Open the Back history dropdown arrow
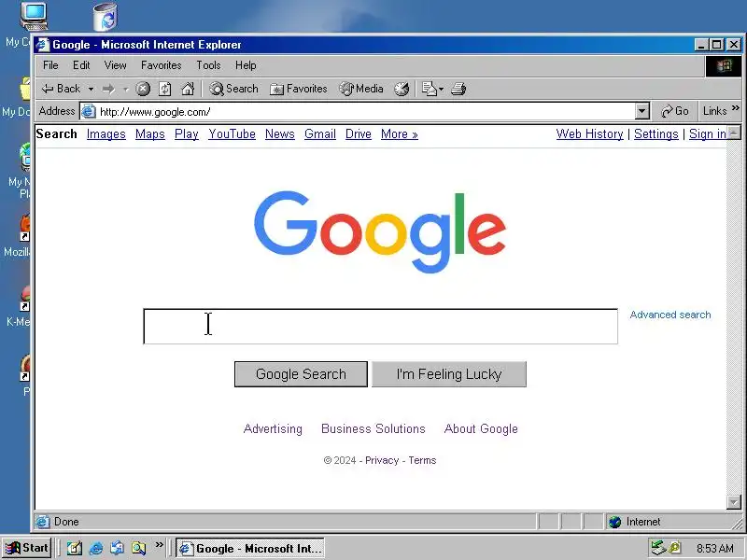The height and width of the screenshot is (560, 747). (91, 89)
